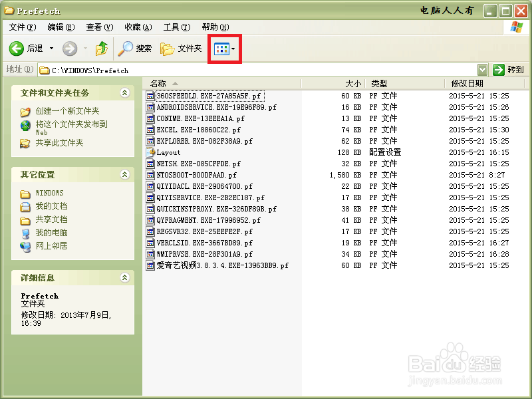
Task: Open the WINDOWS link under 其它位置
Action: pos(49,193)
